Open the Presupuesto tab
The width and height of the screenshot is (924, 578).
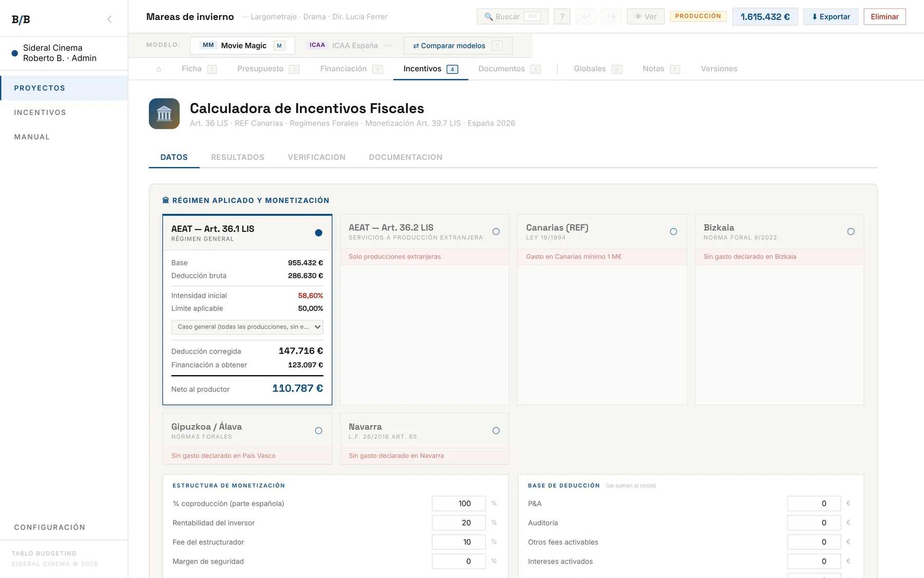268,69
